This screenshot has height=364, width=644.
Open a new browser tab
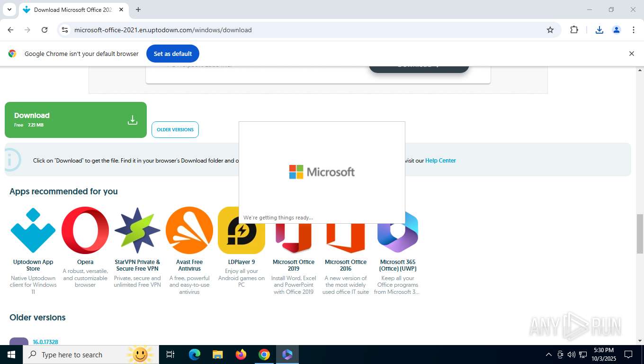[x=138, y=9]
